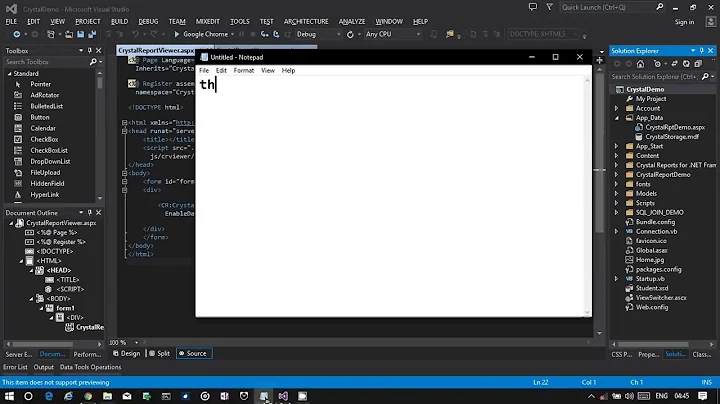Image resolution: width=720 pixels, height=404 pixels.
Task: Expand the Models folder node
Action: 617,194
